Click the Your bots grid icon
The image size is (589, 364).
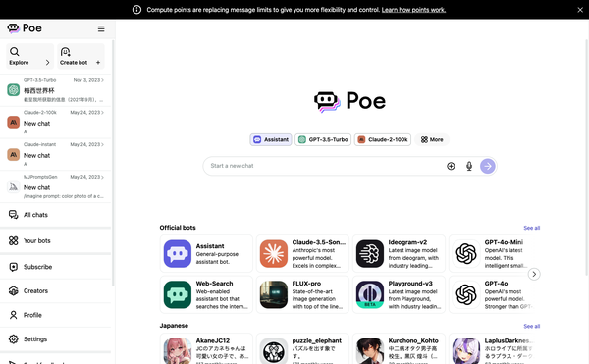pyautogui.click(x=14, y=241)
